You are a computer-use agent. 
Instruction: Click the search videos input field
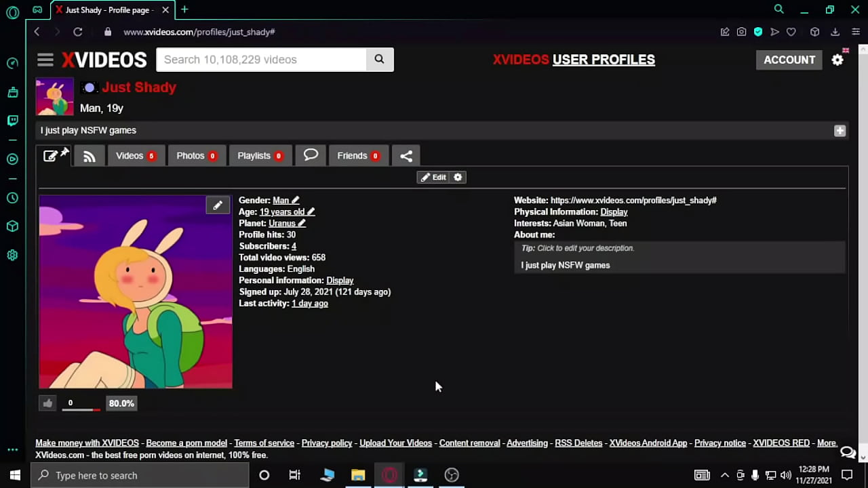[261, 60]
